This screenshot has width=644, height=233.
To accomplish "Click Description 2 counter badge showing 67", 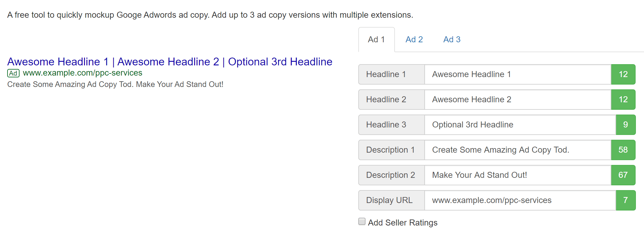I will (623, 175).
